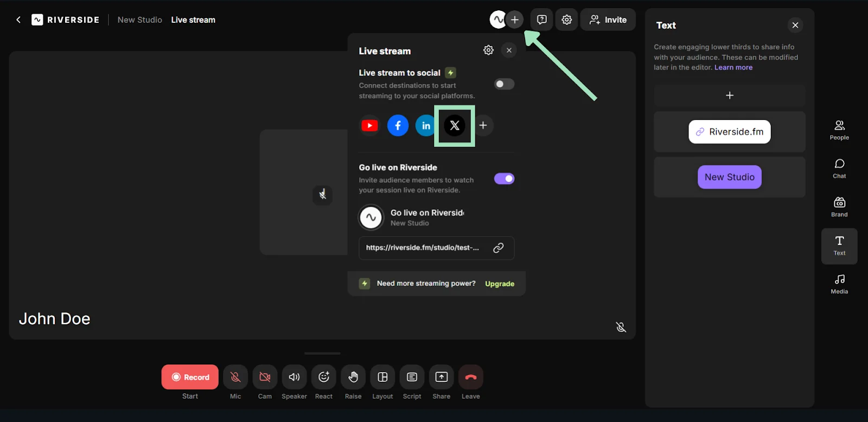This screenshot has width=868, height=422.
Task: Open studio settings gear in top bar
Action: coord(566,20)
